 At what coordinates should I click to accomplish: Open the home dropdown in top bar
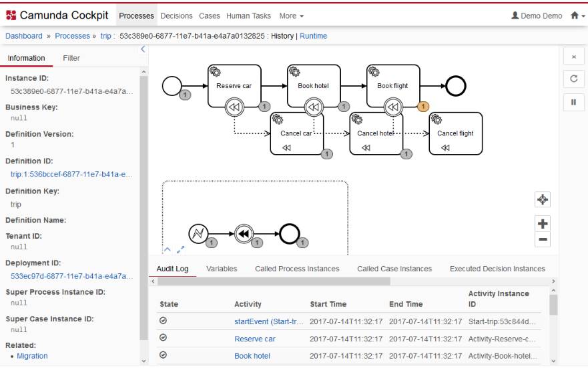tap(575, 15)
